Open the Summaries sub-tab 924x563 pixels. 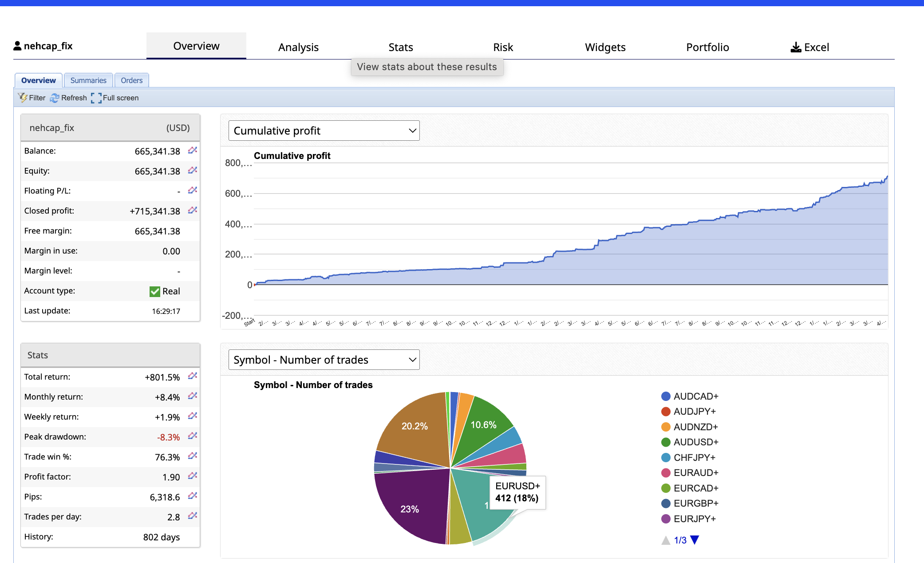coord(88,80)
